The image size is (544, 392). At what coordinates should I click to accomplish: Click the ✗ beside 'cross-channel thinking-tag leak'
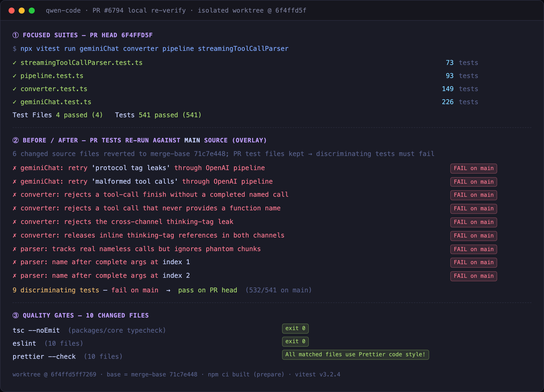pos(15,222)
